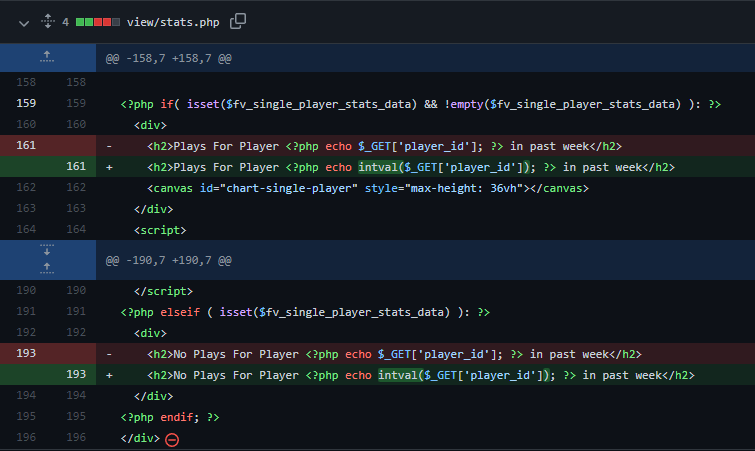Screen dimensions: 755x451
Task: Expand down arrow in the @@ -190,7 hunk header
Action: pyautogui.click(x=47, y=250)
